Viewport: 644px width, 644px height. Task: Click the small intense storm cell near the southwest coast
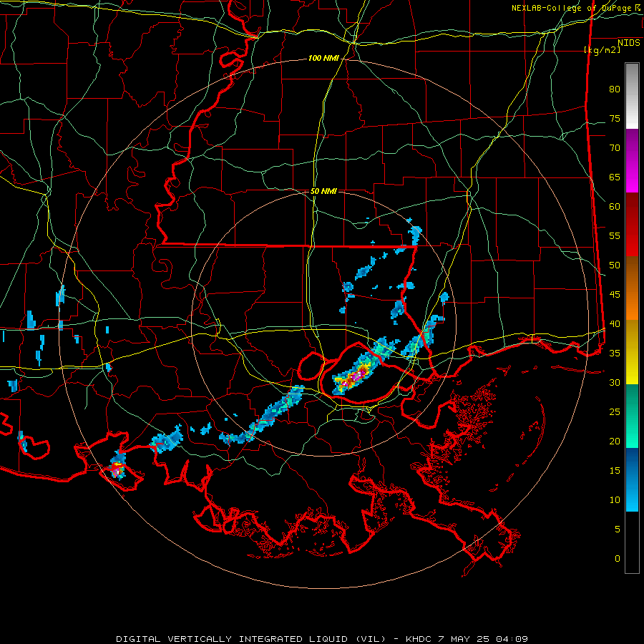118,467
